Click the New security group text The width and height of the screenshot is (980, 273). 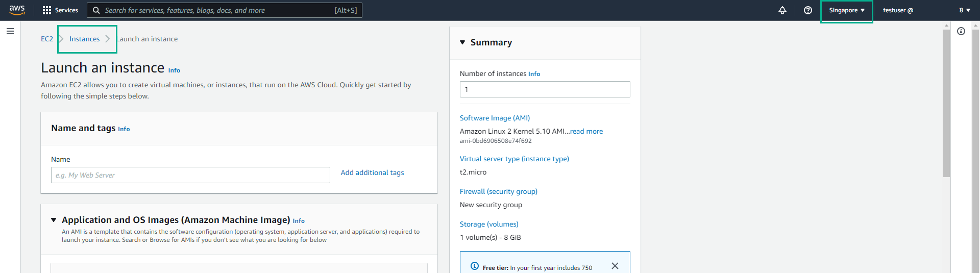point(491,205)
